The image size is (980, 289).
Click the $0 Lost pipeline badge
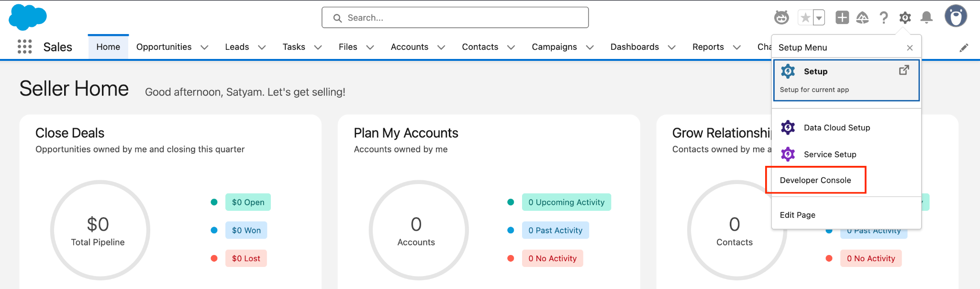click(x=246, y=258)
